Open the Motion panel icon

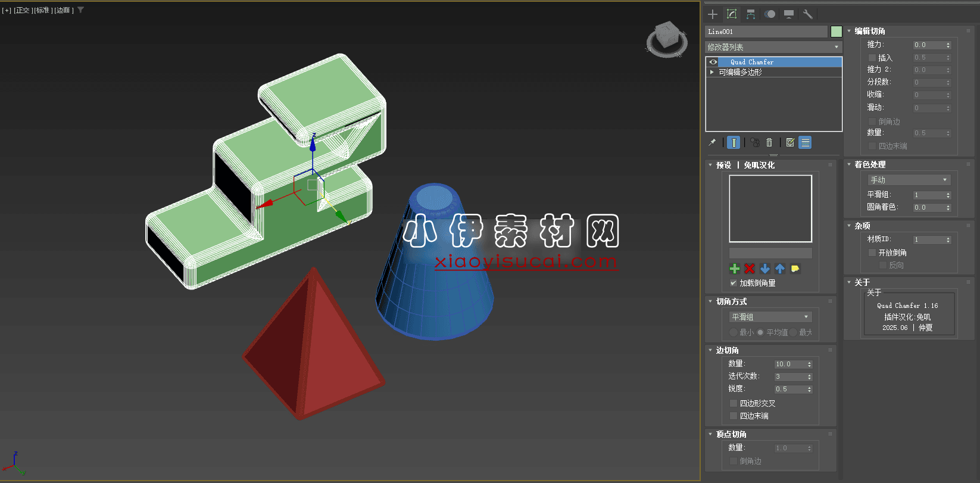click(x=770, y=14)
